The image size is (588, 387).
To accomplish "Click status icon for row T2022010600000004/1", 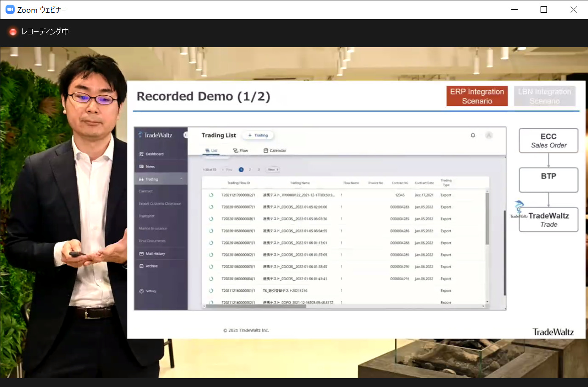I will [211, 279].
